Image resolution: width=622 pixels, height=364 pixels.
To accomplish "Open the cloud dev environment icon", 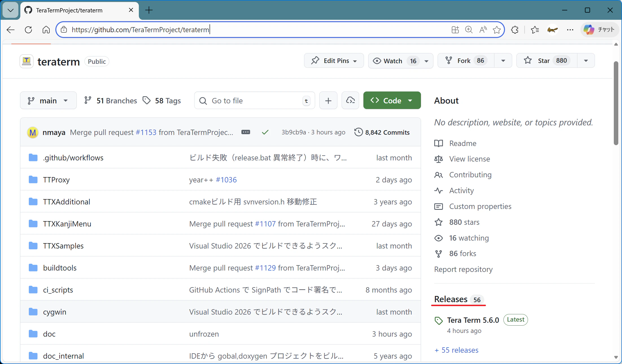I will (350, 101).
